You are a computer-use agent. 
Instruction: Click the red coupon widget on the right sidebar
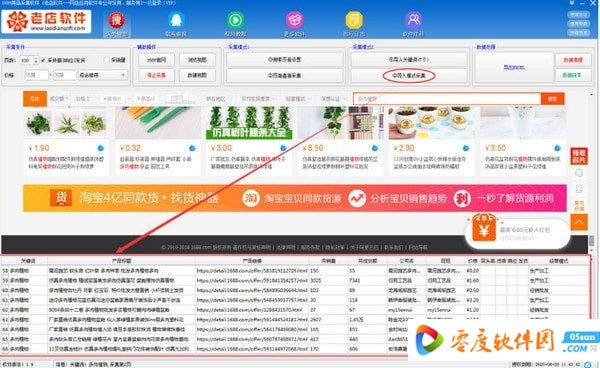click(x=579, y=156)
